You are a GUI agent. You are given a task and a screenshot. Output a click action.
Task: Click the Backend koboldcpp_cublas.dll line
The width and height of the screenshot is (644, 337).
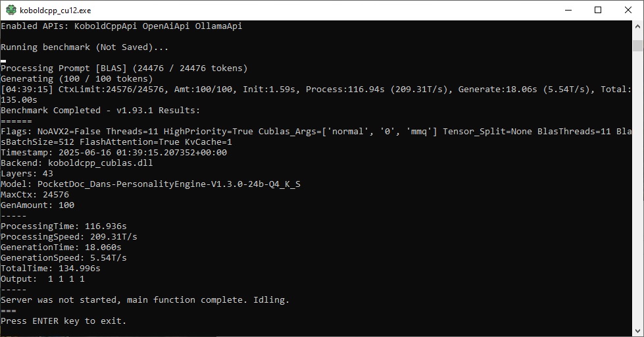pyautogui.click(x=77, y=163)
